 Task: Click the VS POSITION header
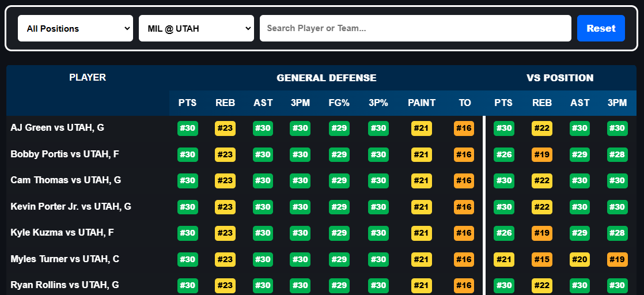click(560, 78)
